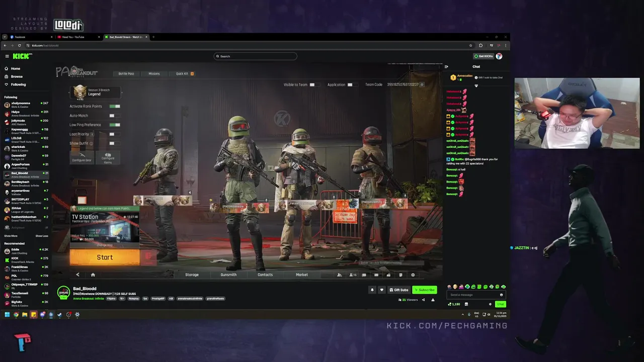644x362 pixels.
Task: Click the Configure Gear button
Action: point(82,157)
